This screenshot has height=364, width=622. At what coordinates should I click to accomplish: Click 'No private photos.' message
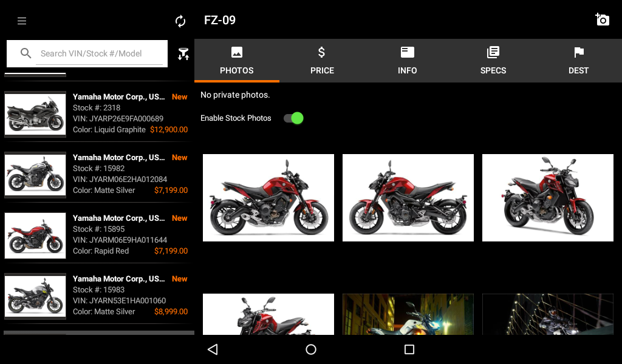click(x=235, y=95)
